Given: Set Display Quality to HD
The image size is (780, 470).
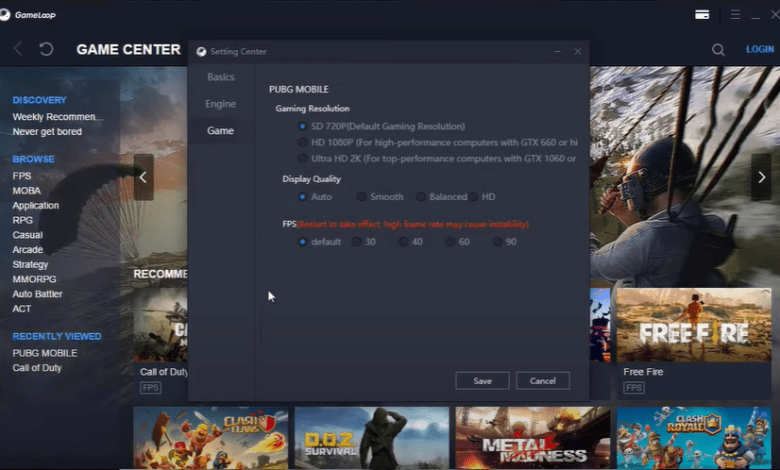Looking at the screenshot, I should tap(473, 197).
